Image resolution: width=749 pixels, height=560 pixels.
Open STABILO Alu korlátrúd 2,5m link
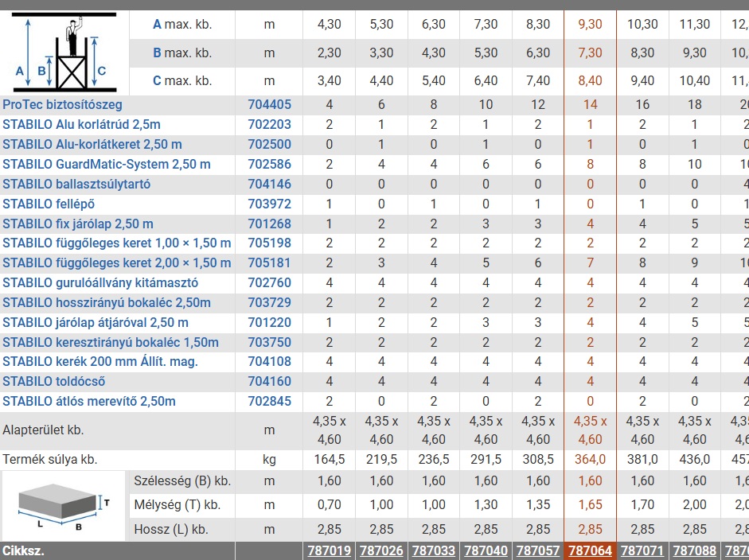pos(81,125)
